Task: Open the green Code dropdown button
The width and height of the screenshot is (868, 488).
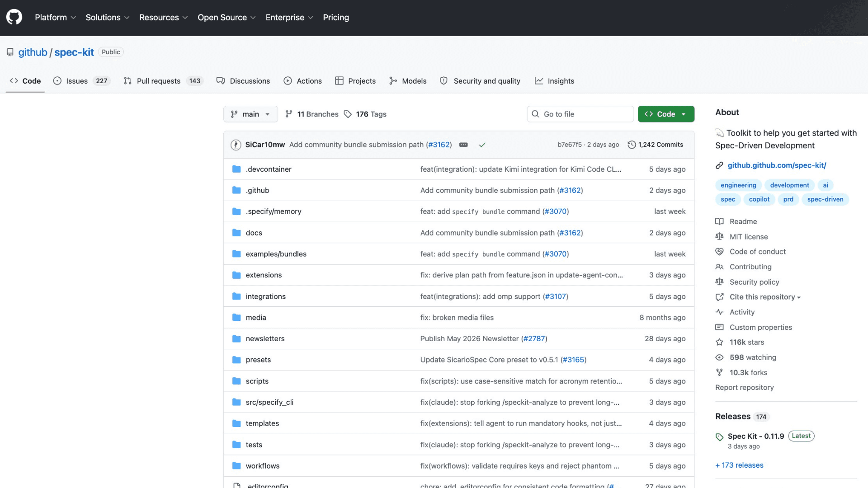Action: point(666,114)
